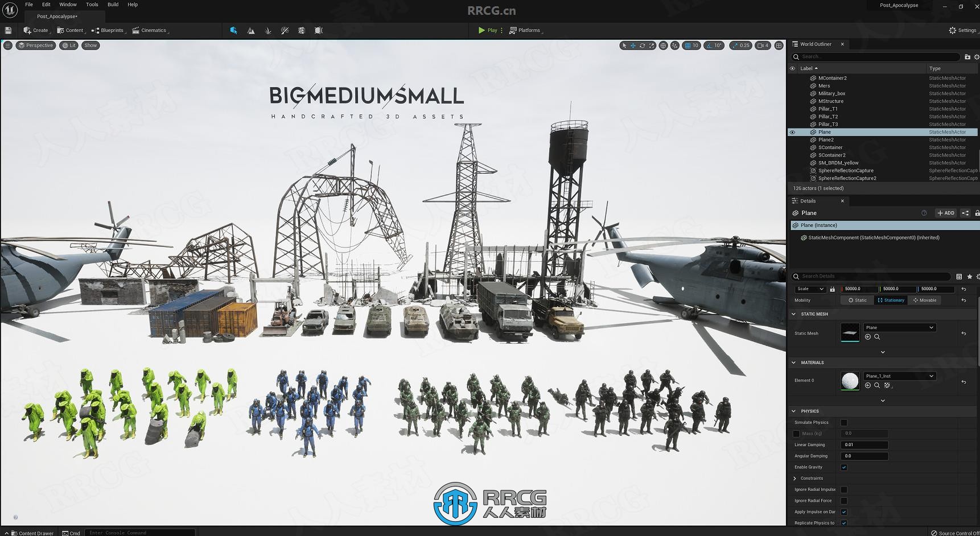Browse to the Plane_1_Inst material with the magnifier icon
980x536 pixels.
click(x=877, y=385)
